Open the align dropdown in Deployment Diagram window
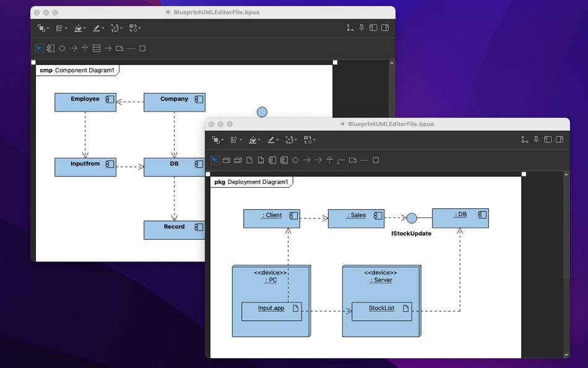The width and height of the screenshot is (588, 368). [236, 140]
